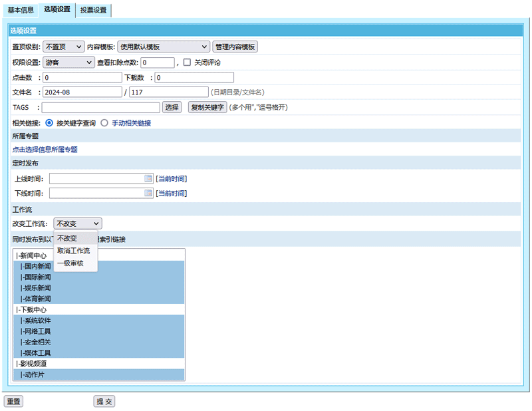The width and height of the screenshot is (532, 411).
Task: Click the 提交 button at the bottom
Action: [x=104, y=401]
